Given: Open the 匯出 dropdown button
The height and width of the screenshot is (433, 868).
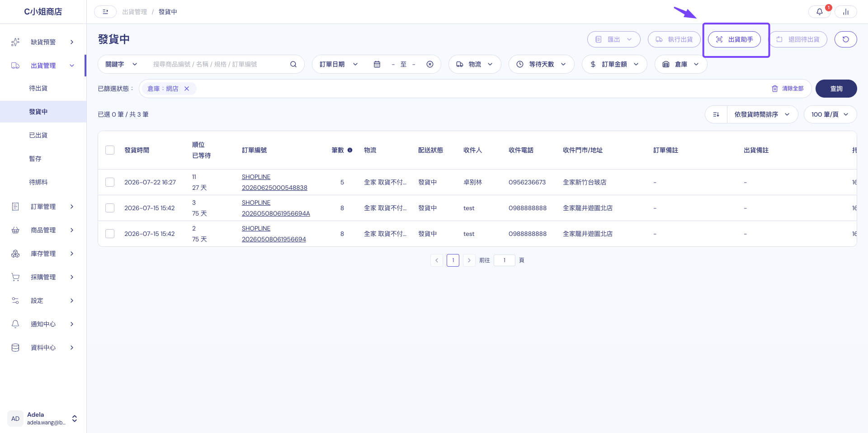Looking at the screenshot, I should (613, 39).
